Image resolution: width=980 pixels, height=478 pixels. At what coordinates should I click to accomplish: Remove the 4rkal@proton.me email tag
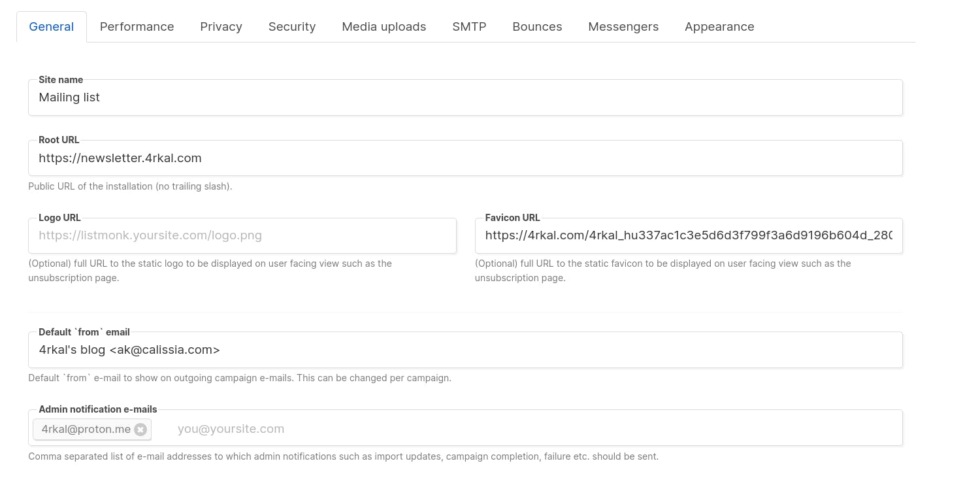140,430
